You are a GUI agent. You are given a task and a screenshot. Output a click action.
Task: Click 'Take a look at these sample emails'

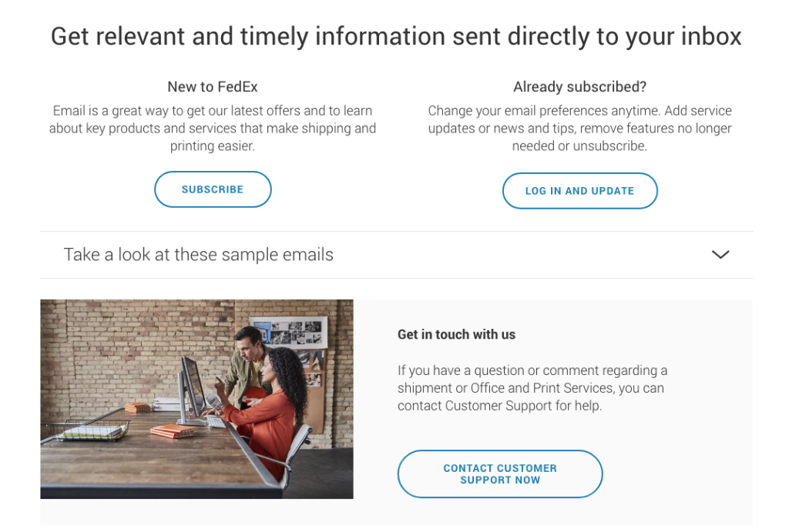198,253
